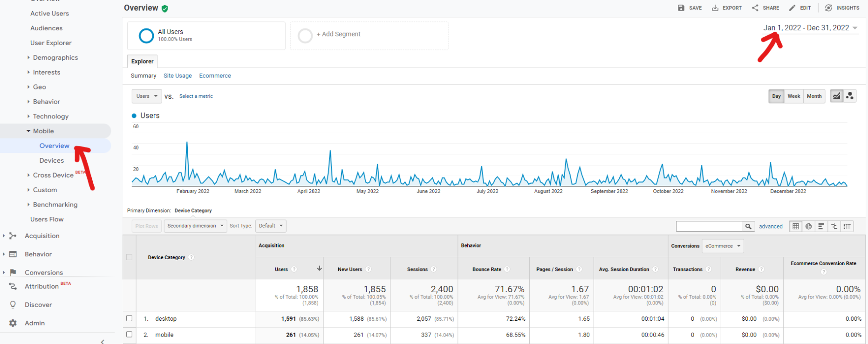Image resolution: width=868 pixels, height=344 pixels.
Task: Expand the Cross Device menu
Action: pos(53,175)
